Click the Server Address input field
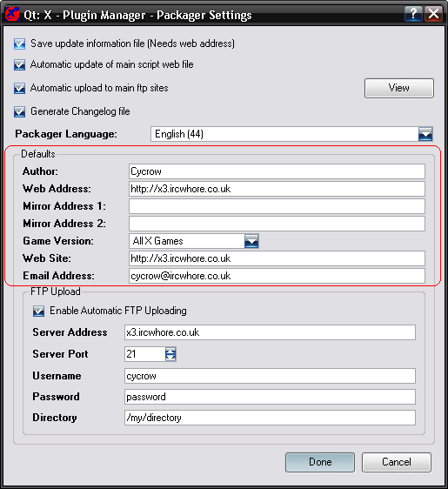Viewport: 448px width, 489px height. coord(270,332)
